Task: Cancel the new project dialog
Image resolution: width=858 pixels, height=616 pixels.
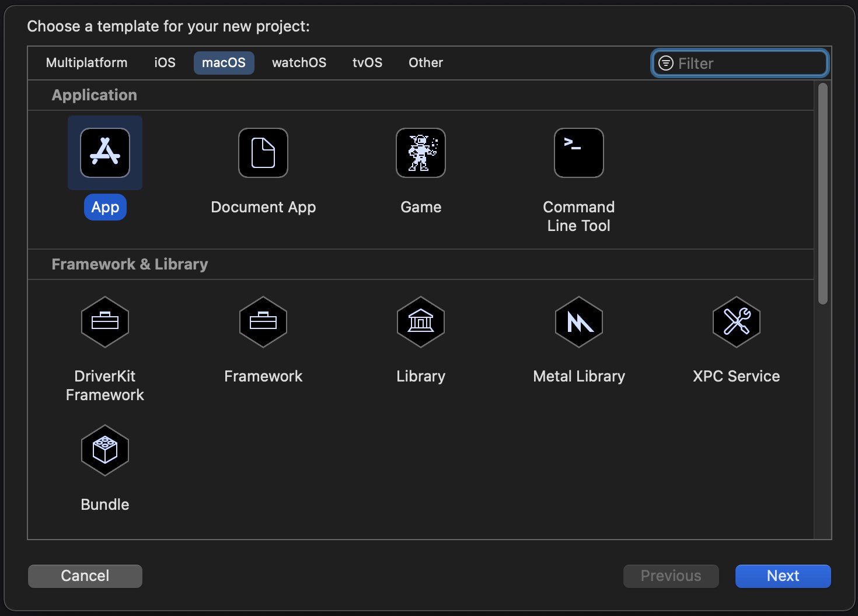Action: pos(85,576)
